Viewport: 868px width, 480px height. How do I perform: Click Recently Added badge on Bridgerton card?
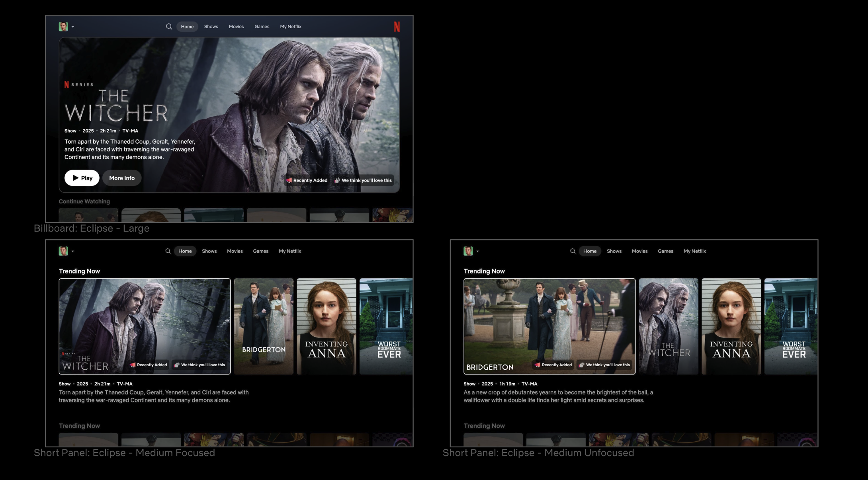553,365
